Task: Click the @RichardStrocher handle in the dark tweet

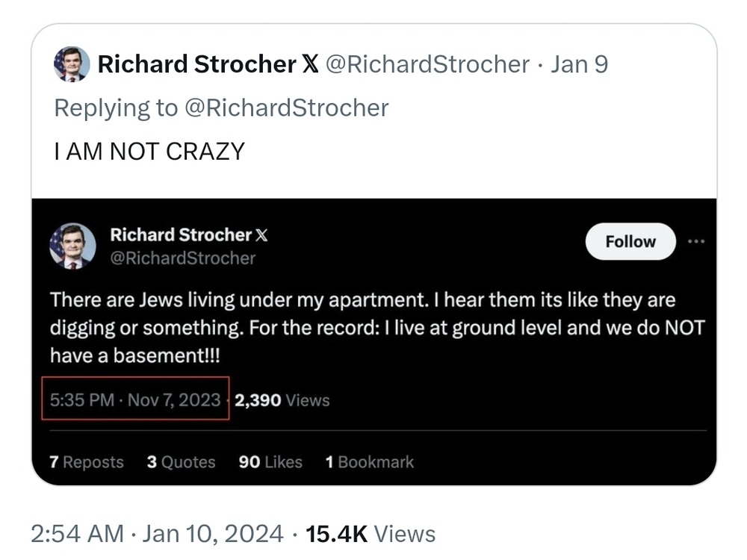Action: 183,258
